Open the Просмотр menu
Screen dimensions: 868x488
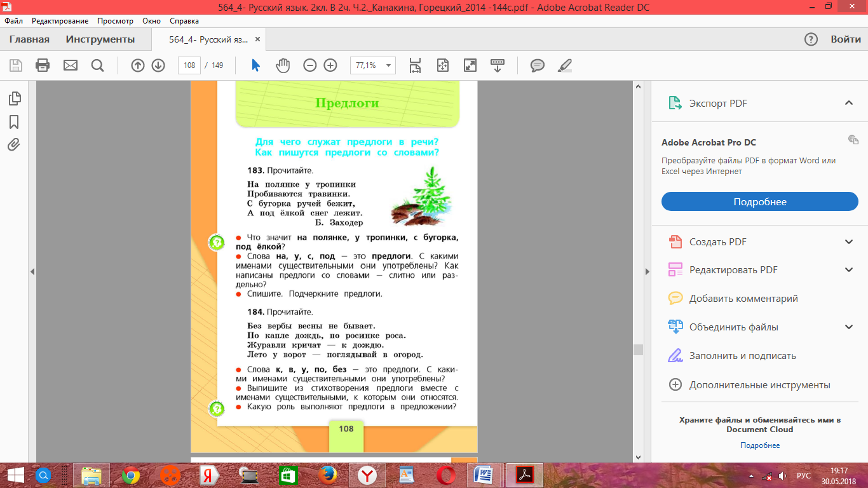[115, 21]
